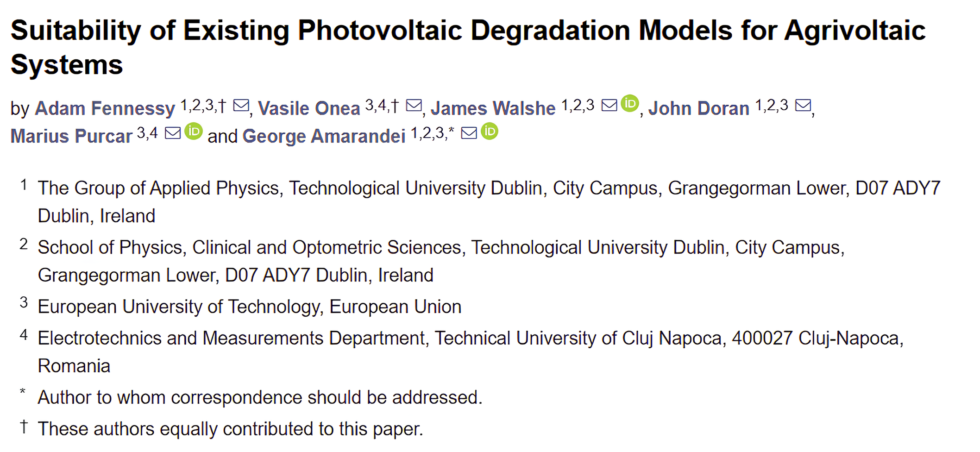Click the author name Vasile Onea
Viewport: 980px width, 452px height.
(x=309, y=108)
